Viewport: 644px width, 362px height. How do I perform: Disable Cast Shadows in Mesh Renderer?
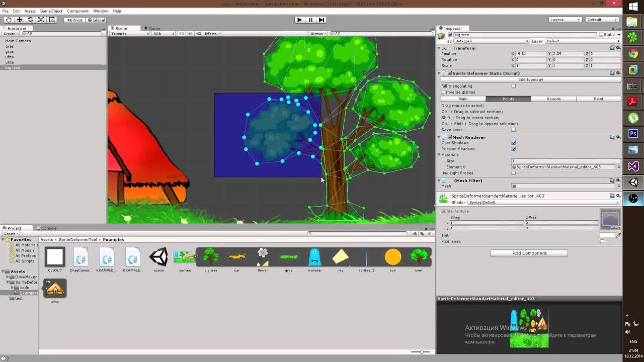tap(513, 143)
